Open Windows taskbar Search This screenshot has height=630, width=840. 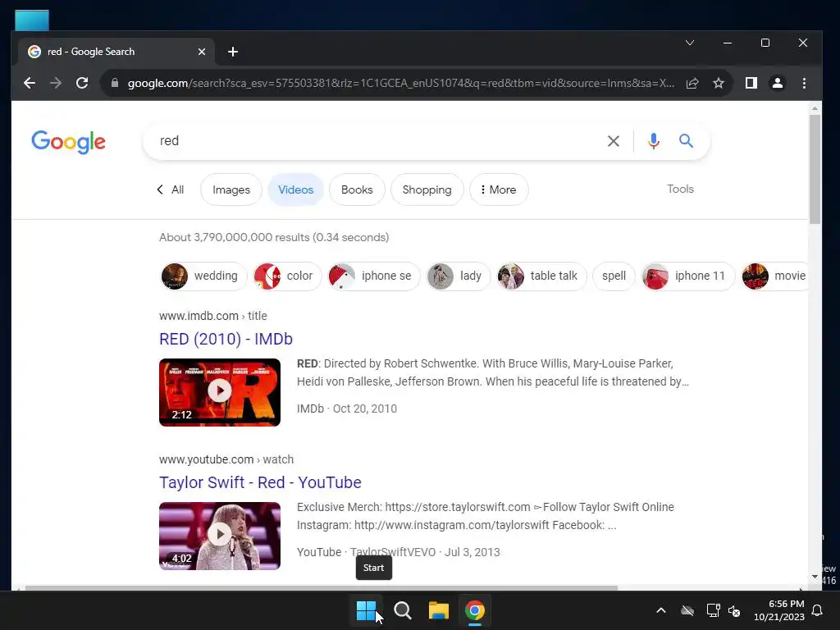click(402, 610)
